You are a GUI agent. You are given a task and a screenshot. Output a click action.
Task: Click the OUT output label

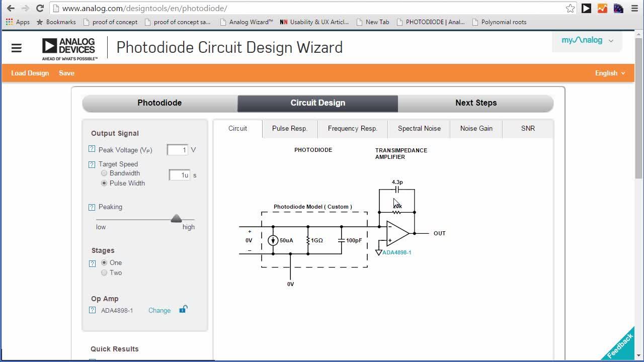pyautogui.click(x=440, y=233)
